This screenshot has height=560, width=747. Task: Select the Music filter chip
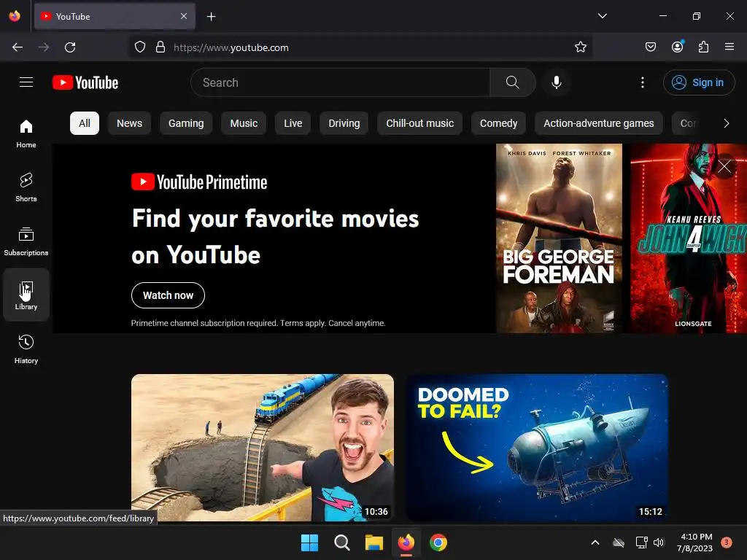pos(244,123)
